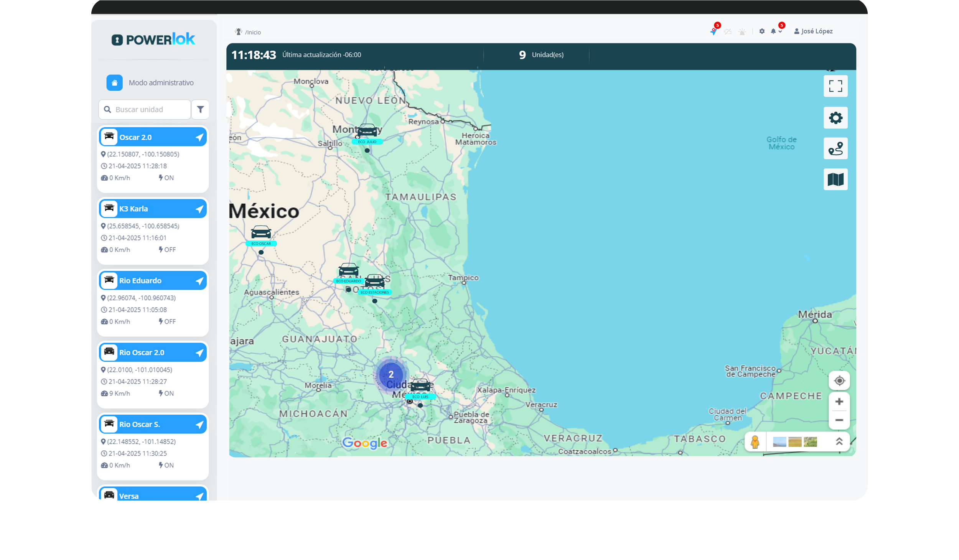
Task: Expand map type options with double chevron
Action: [x=839, y=441]
